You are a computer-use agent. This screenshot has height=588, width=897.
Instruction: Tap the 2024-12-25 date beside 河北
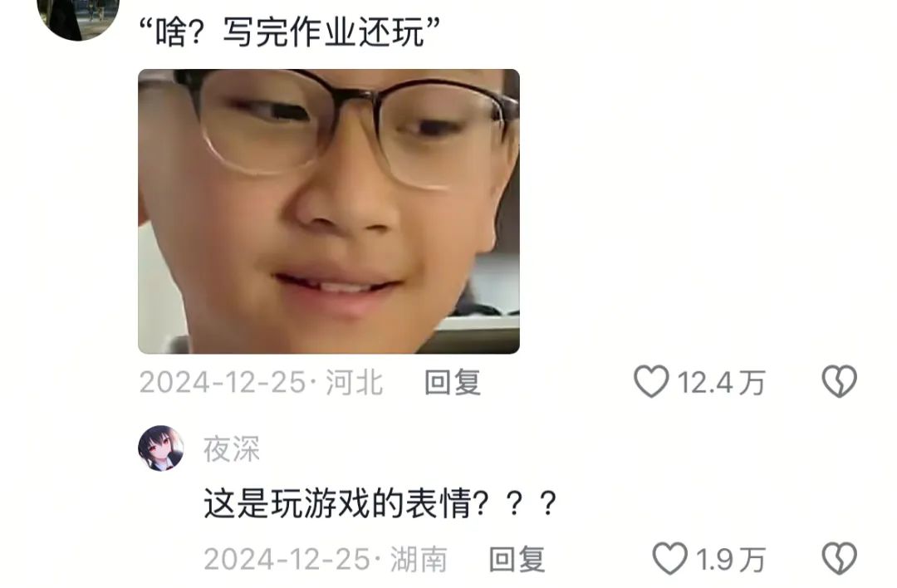point(223,382)
